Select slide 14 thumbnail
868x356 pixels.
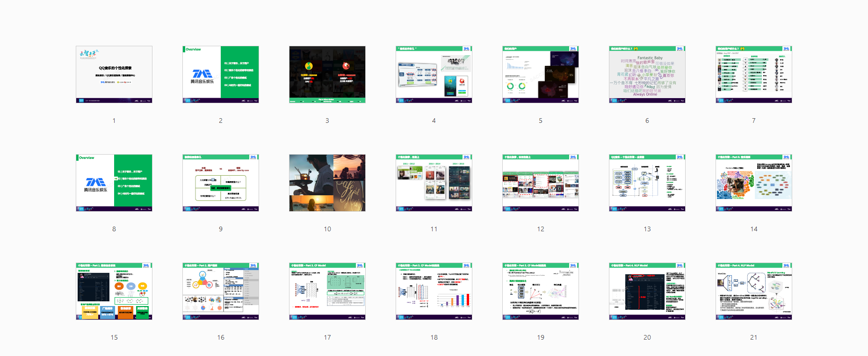point(754,183)
